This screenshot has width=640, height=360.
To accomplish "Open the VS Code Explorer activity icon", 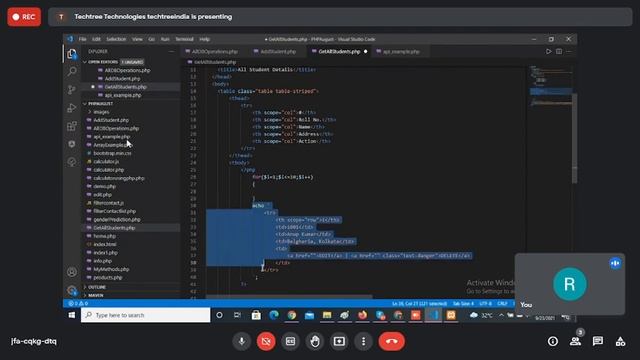I will [x=72, y=54].
